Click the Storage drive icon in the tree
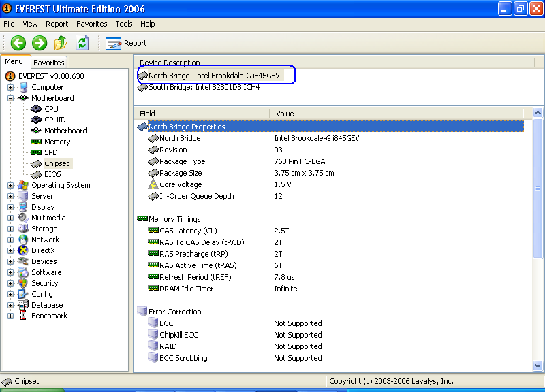545x392 pixels. click(x=23, y=229)
